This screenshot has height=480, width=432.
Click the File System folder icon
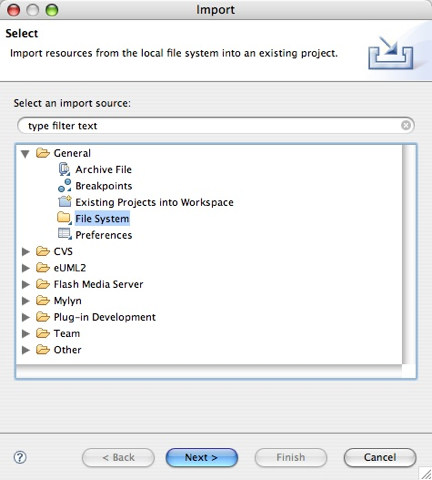pyautogui.click(x=64, y=218)
